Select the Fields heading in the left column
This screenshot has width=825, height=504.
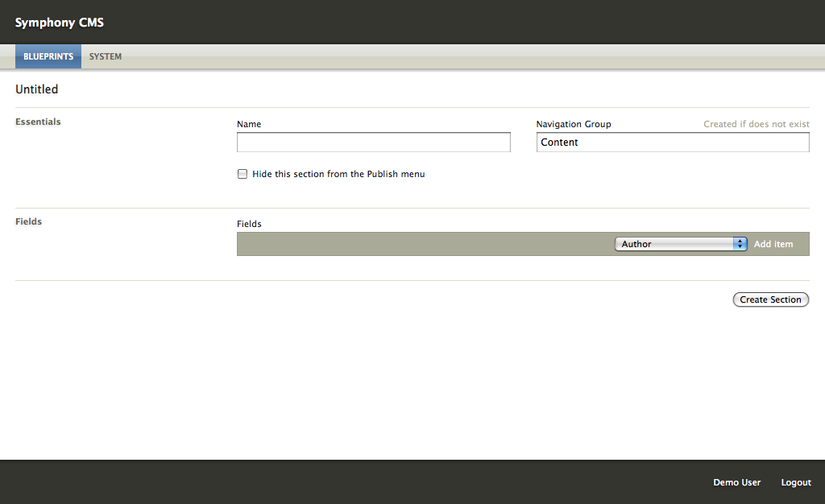28,221
